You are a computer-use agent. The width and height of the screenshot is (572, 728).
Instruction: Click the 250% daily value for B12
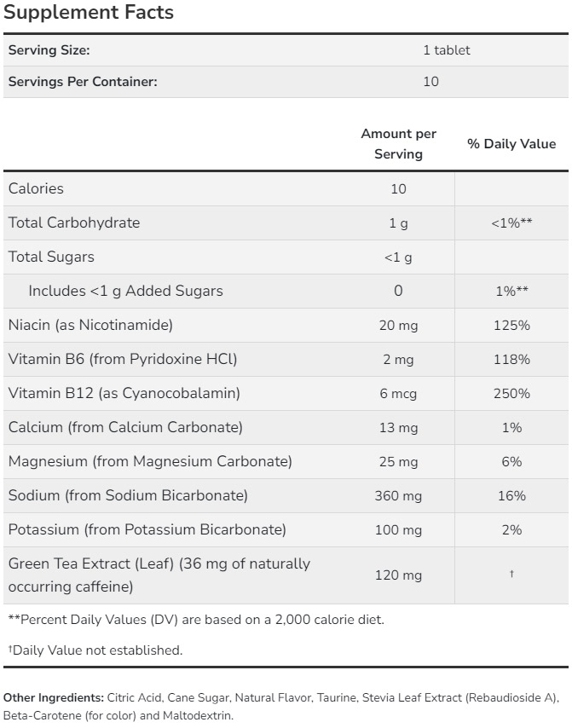(511, 393)
